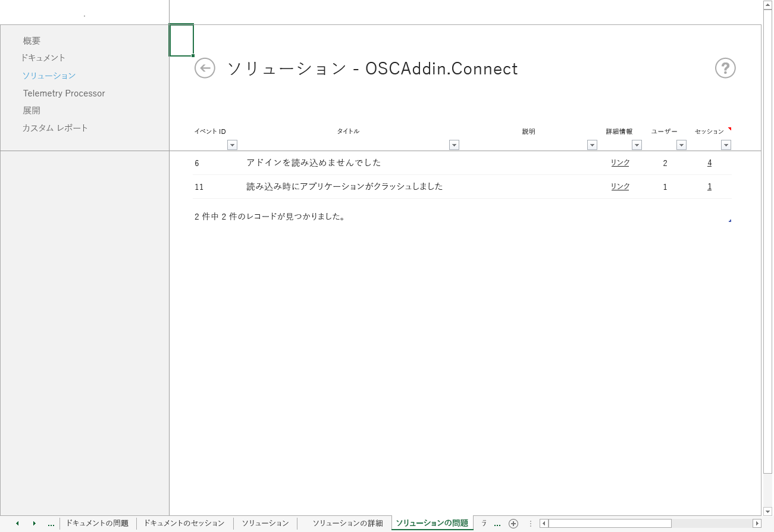774x532 pixels.
Task: Select user count 1 cell
Action: pos(665,187)
